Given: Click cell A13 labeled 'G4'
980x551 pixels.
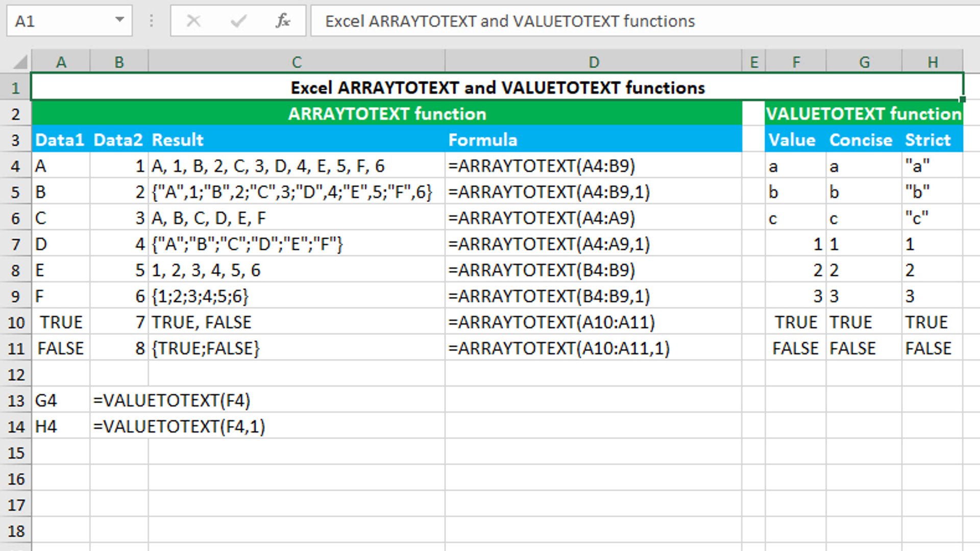Looking at the screenshot, I should 61,400.
